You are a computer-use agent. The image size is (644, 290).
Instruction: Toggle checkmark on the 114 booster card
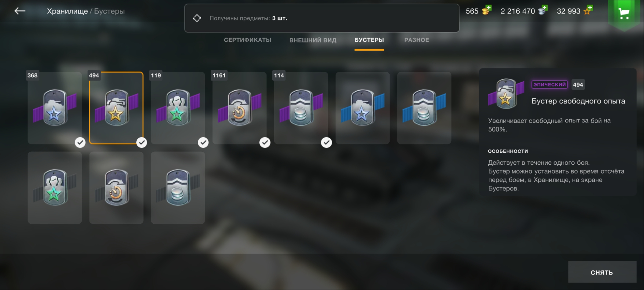coord(326,142)
